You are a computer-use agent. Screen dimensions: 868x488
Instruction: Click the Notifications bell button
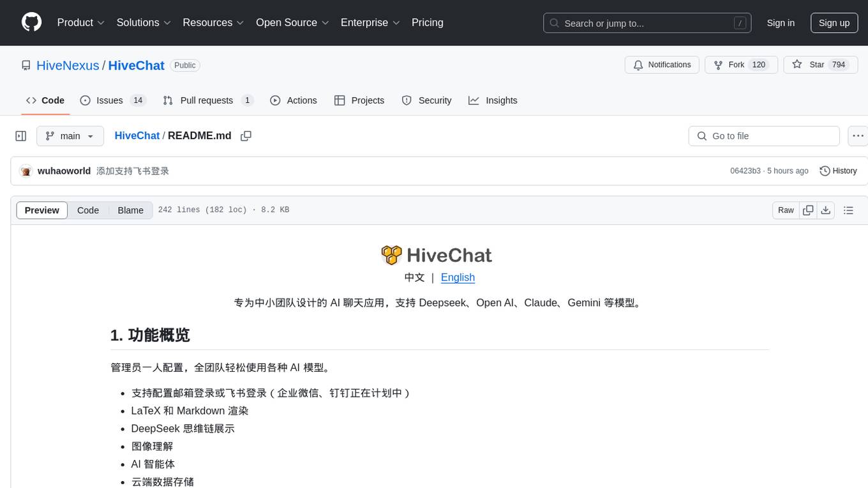coord(662,65)
